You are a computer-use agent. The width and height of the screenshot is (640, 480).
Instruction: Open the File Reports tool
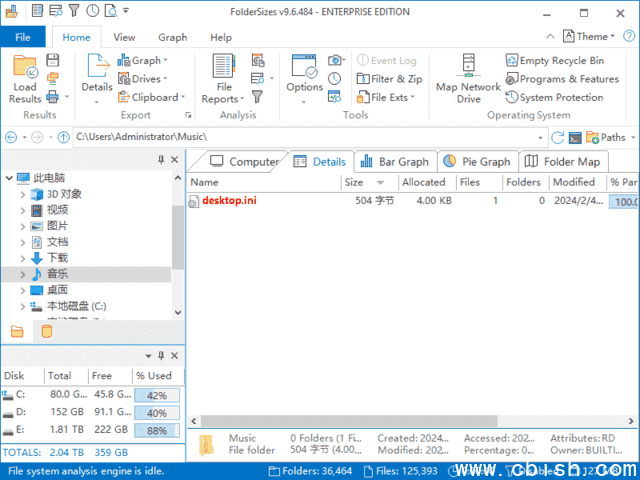tap(224, 79)
